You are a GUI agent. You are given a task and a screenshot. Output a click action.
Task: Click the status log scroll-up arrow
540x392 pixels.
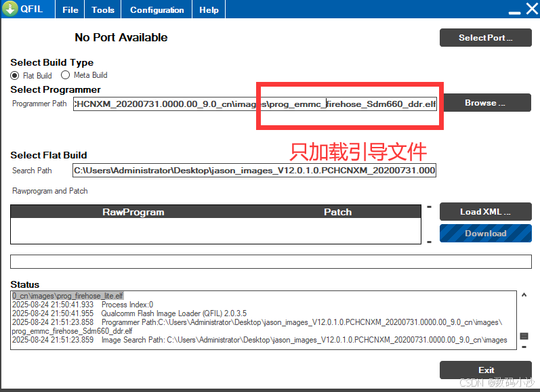tap(524, 295)
